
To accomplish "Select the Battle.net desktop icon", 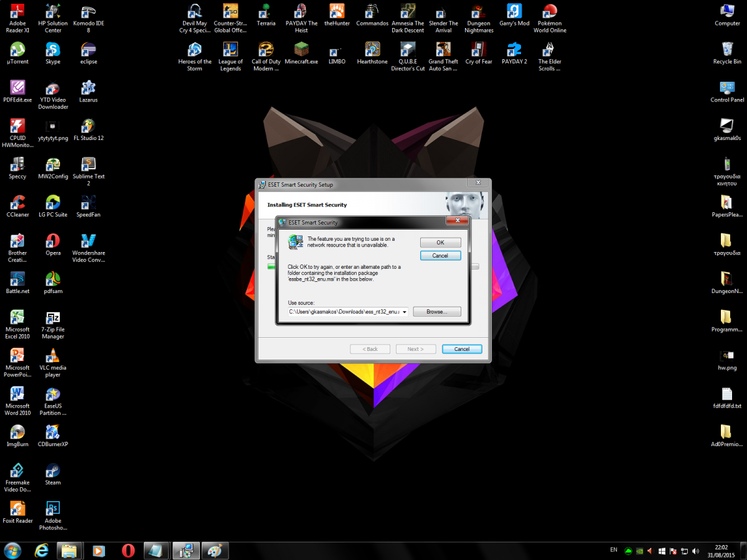I will tap(17, 282).
